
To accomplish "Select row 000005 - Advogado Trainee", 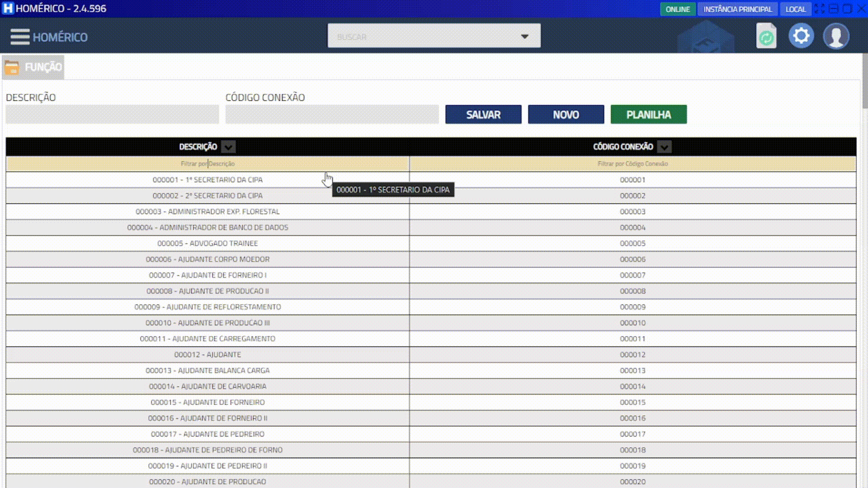I will [x=208, y=244].
